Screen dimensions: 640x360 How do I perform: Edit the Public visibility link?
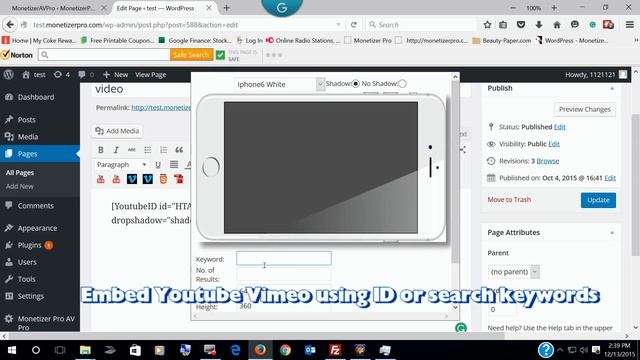pyautogui.click(x=554, y=144)
